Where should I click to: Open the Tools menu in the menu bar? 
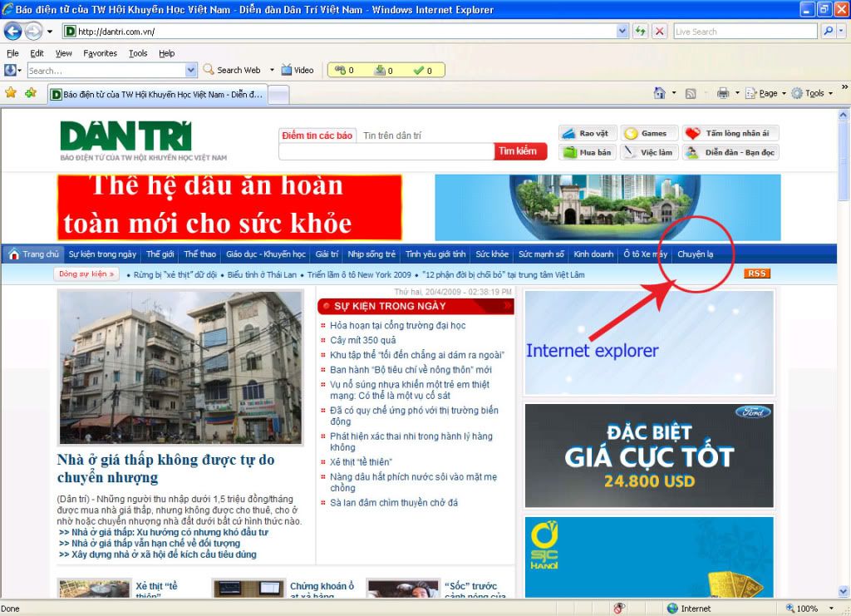138,53
